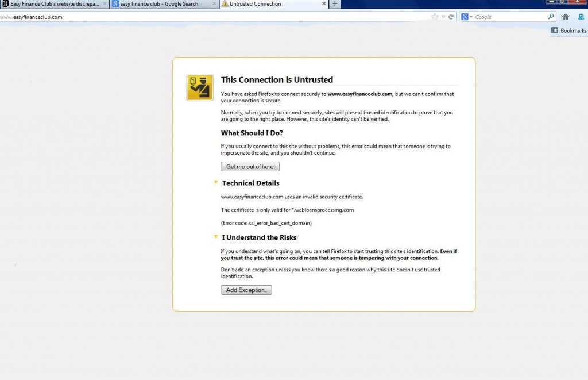Viewport: 588px width, 380px height.
Task: Open a new tab with the plus button
Action: point(335,4)
